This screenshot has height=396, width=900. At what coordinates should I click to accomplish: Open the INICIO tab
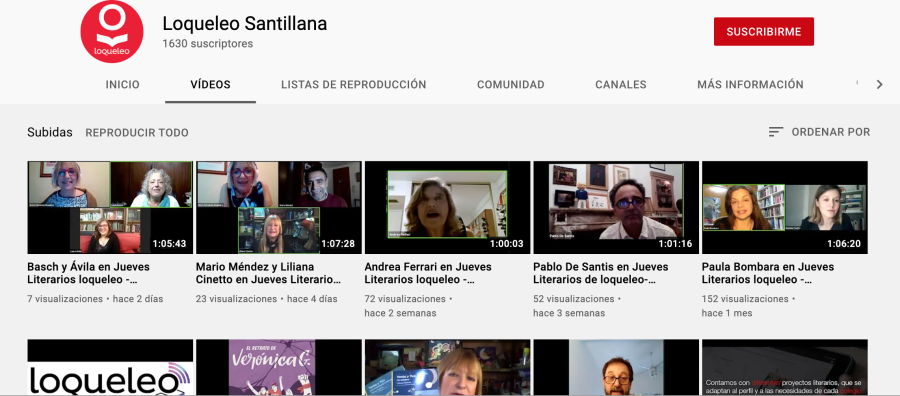[x=122, y=84]
